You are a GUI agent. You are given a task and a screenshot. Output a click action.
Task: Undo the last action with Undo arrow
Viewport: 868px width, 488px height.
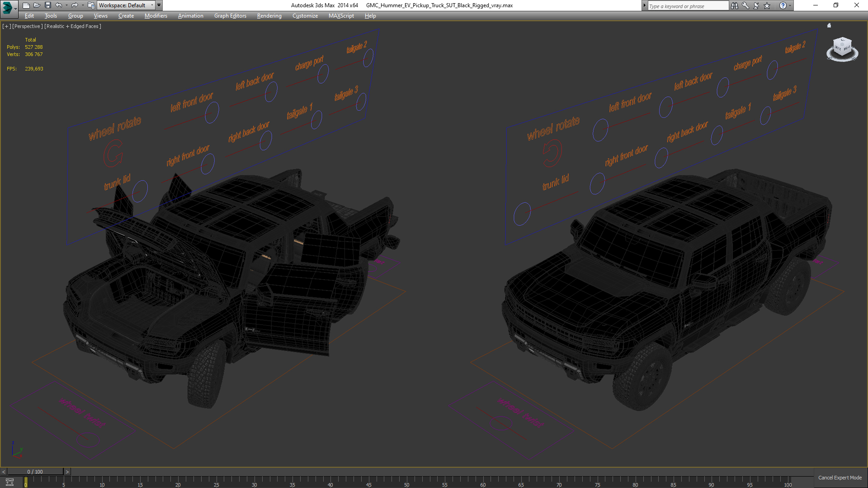pyautogui.click(x=59, y=5)
